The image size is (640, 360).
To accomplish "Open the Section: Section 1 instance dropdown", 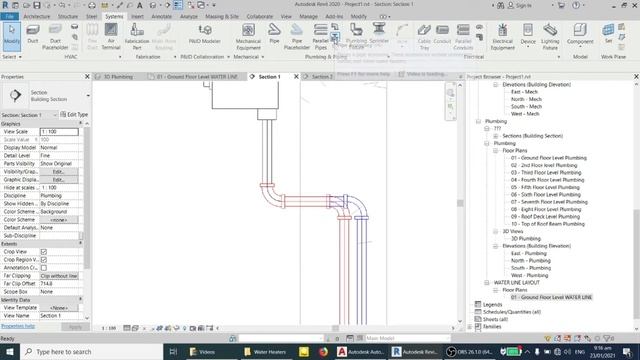I will [x=29, y=115].
